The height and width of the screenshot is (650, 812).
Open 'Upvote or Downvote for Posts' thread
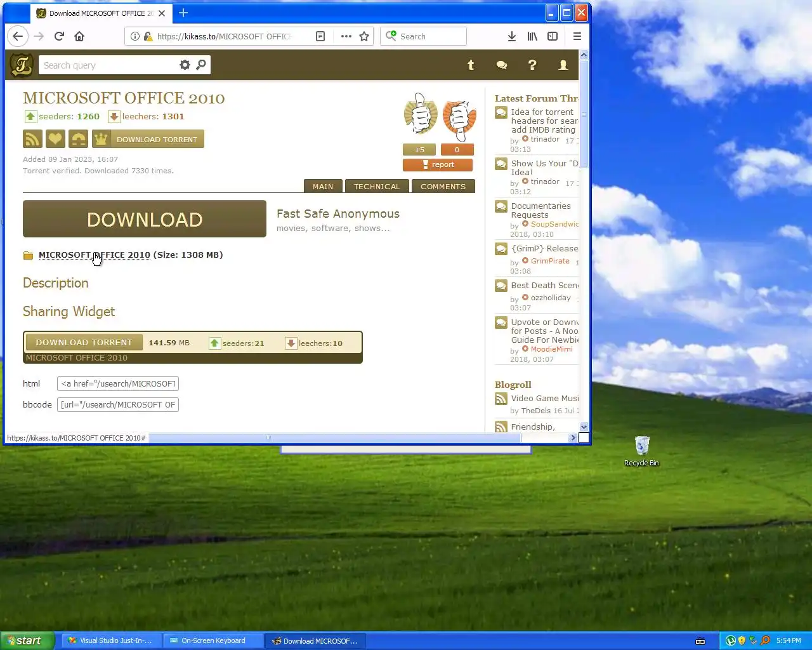point(544,331)
